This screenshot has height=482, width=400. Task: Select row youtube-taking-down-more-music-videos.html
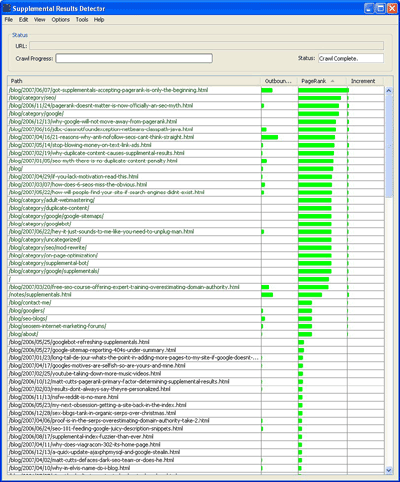(196, 373)
